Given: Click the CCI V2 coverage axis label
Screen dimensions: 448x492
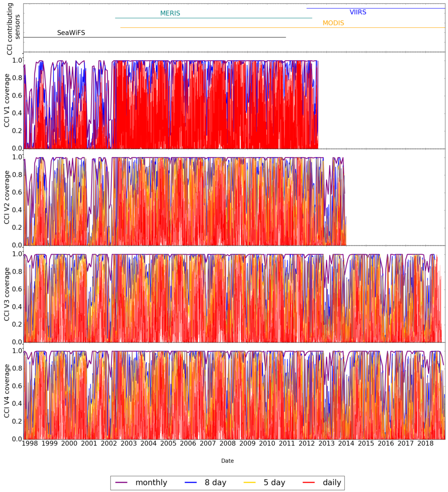Looking at the screenshot, I should pos(7,197).
